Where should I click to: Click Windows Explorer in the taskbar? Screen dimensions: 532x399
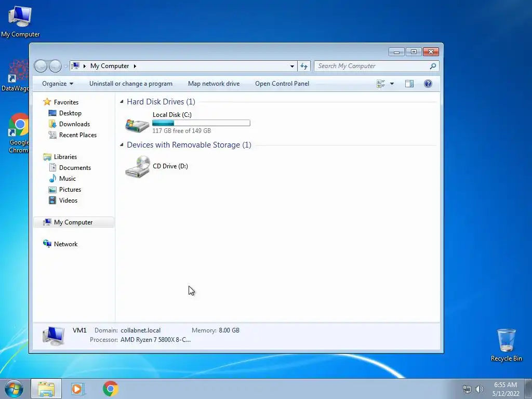click(46, 389)
